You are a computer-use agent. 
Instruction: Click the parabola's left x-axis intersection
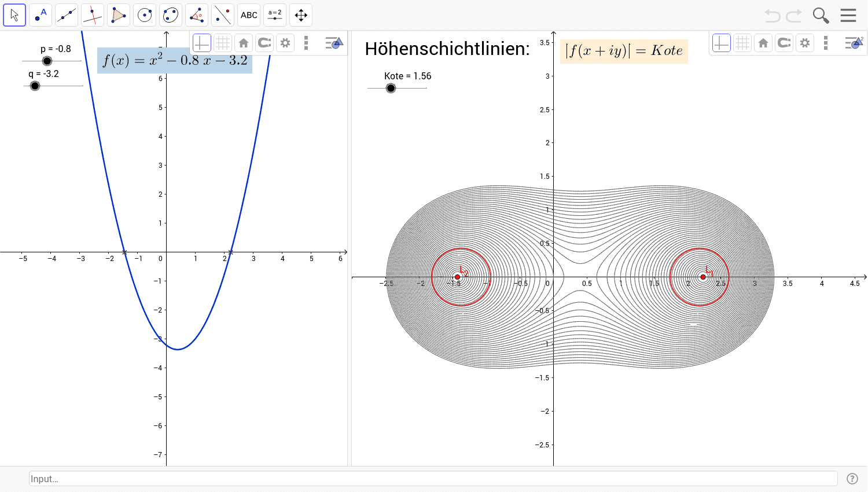(124, 252)
